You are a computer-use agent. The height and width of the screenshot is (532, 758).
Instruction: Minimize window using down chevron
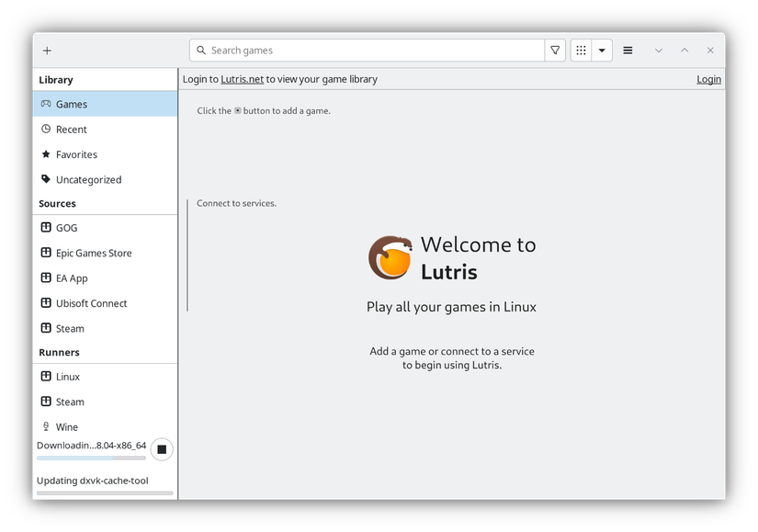click(x=659, y=51)
